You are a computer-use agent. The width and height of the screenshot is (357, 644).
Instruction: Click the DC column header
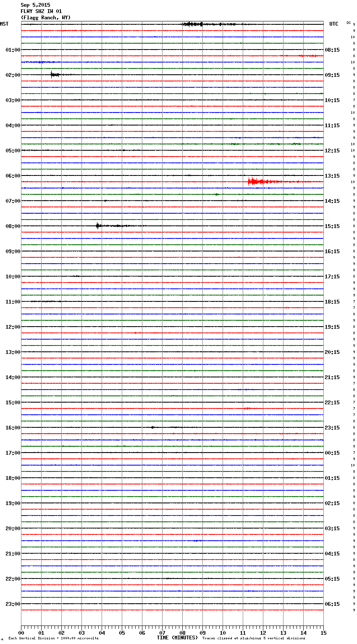tap(349, 22)
